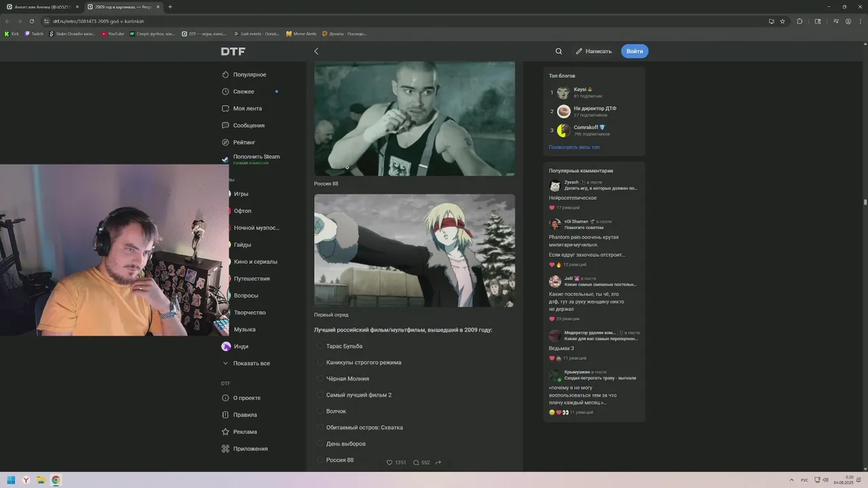Open the browser profile avatar

pyautogui.click(x=848, y=21)
